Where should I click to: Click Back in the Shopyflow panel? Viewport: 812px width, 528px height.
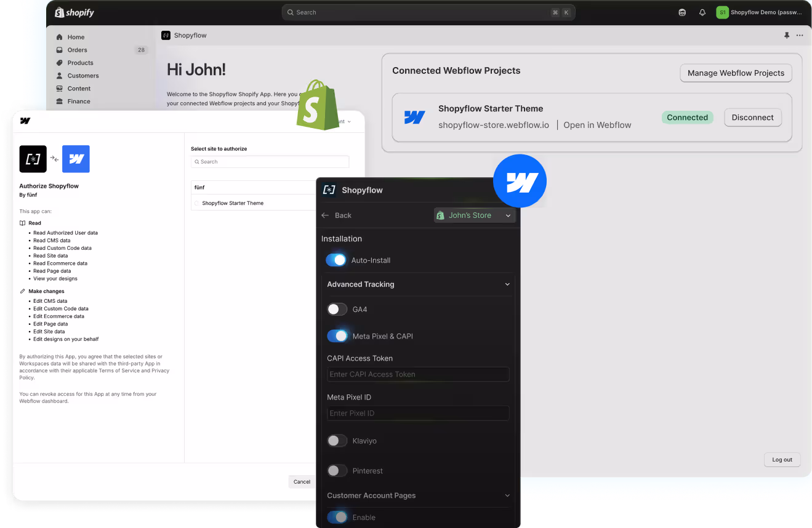pos(343,215)
